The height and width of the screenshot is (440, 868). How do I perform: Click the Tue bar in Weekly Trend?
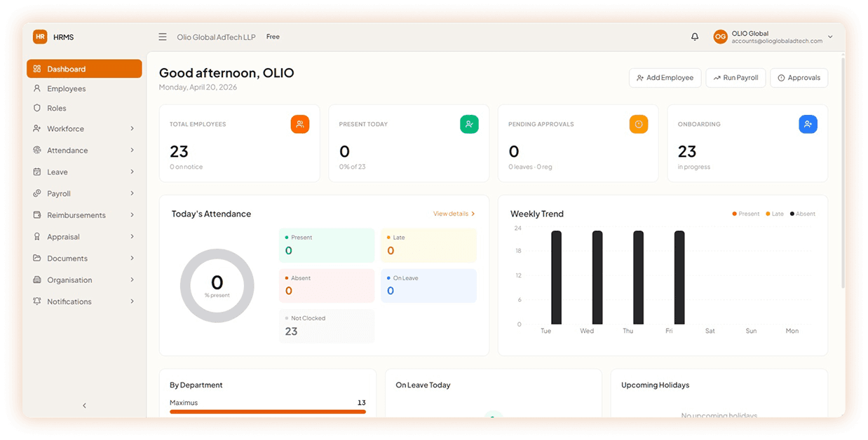tap(556, 277)
